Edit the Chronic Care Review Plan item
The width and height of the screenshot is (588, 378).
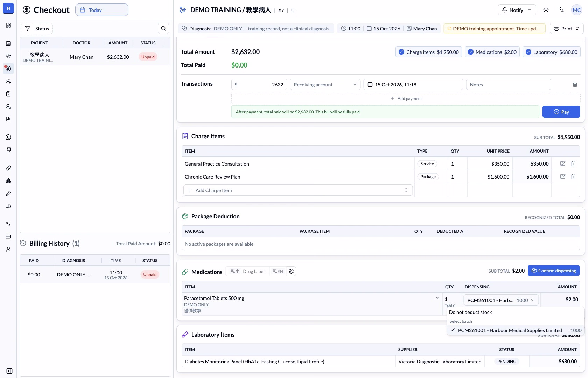tap(563, 176)
